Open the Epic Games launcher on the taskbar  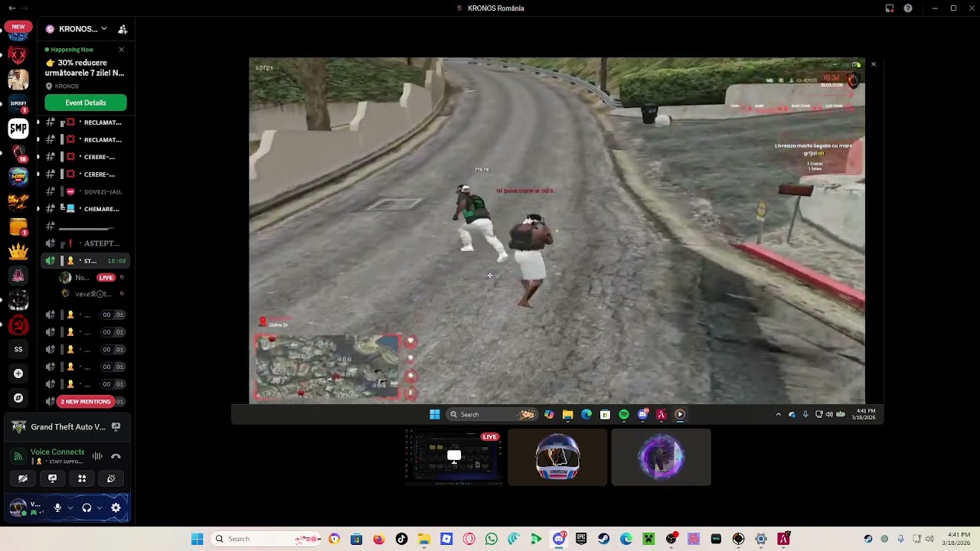pos(581,539)
